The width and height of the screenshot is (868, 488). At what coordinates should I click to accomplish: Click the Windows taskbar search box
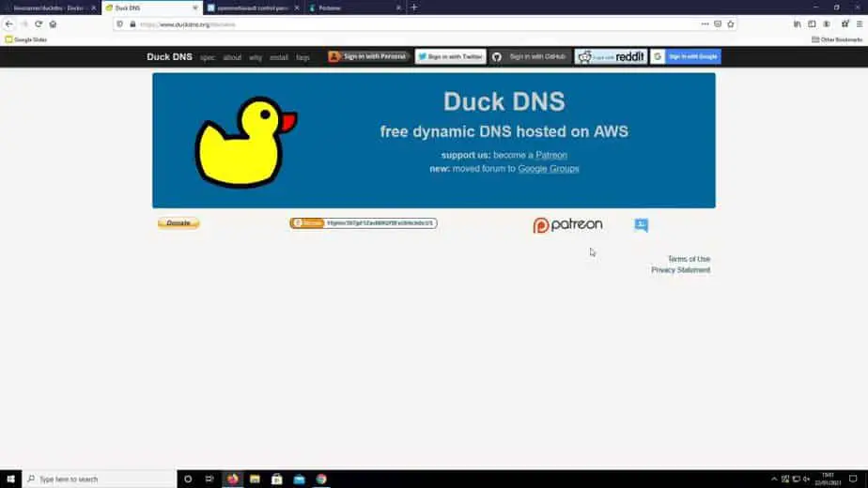click(x=99, y=479)
